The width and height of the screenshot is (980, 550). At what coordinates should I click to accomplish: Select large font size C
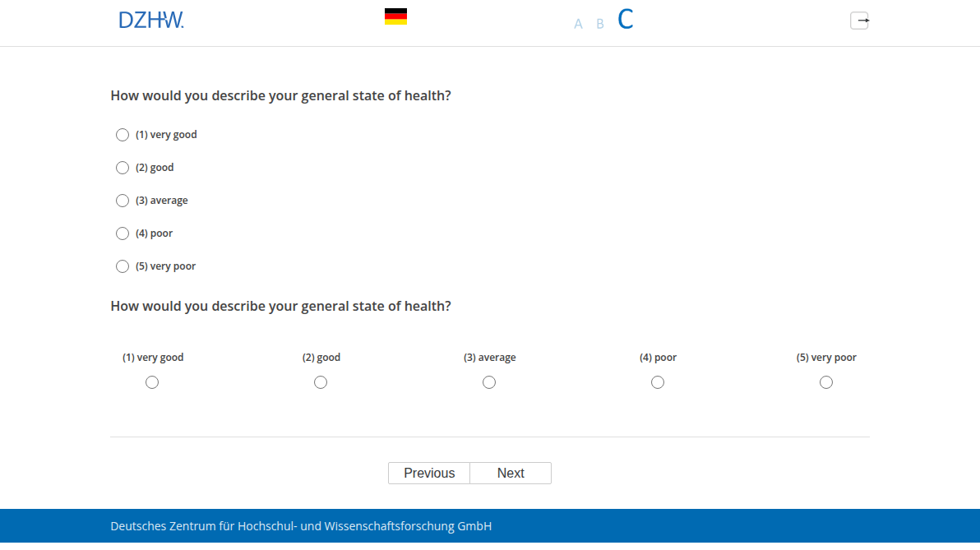[626, 20]
